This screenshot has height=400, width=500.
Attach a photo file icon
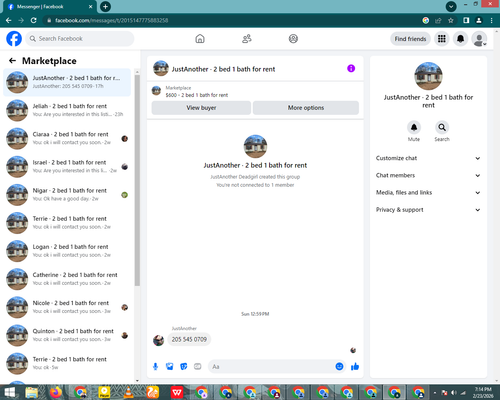click(x=170, y=367)
